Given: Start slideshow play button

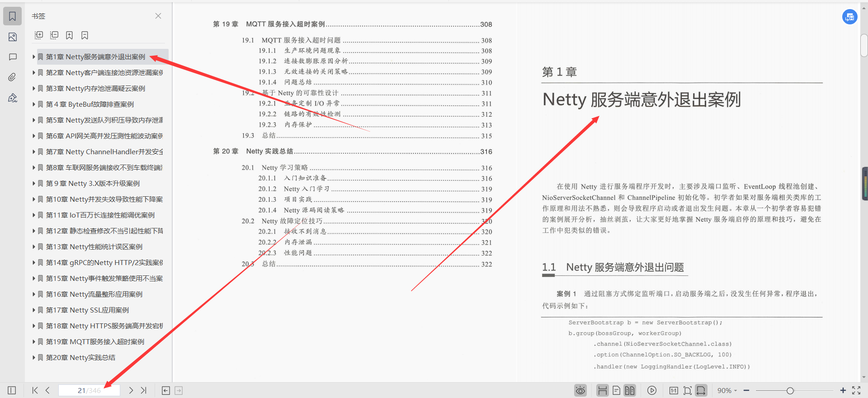Looking at the screenshot, I should pyautogui.click(x=652, y=390).
